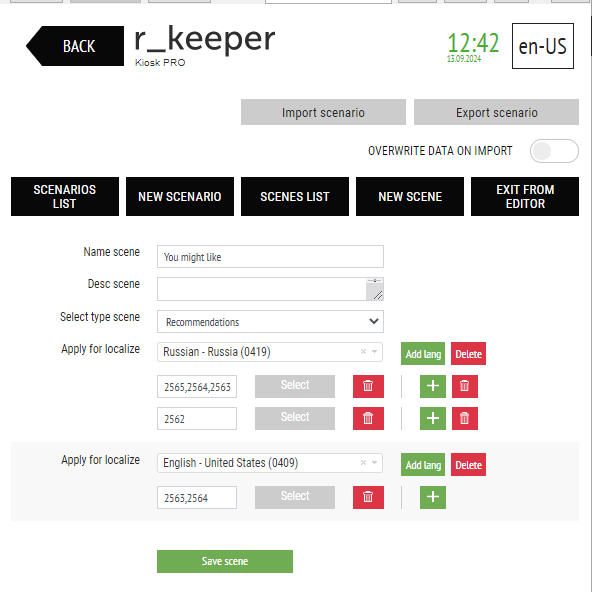Delete the 2562 dish entry
592x592 pixels.
tap(368, 418)
